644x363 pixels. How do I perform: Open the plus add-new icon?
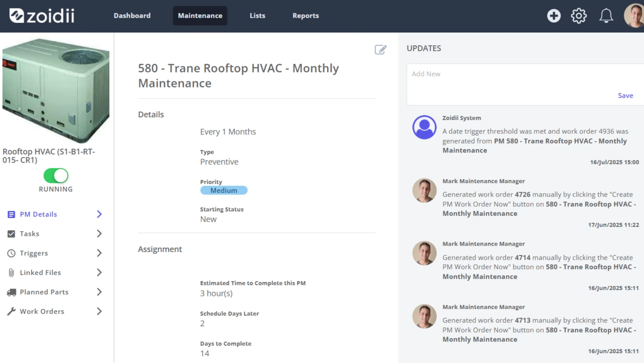coord(553,16)
